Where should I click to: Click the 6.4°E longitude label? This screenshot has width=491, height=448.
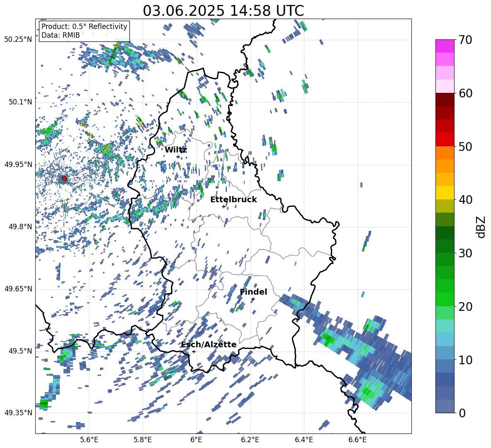tap(304, 440)
